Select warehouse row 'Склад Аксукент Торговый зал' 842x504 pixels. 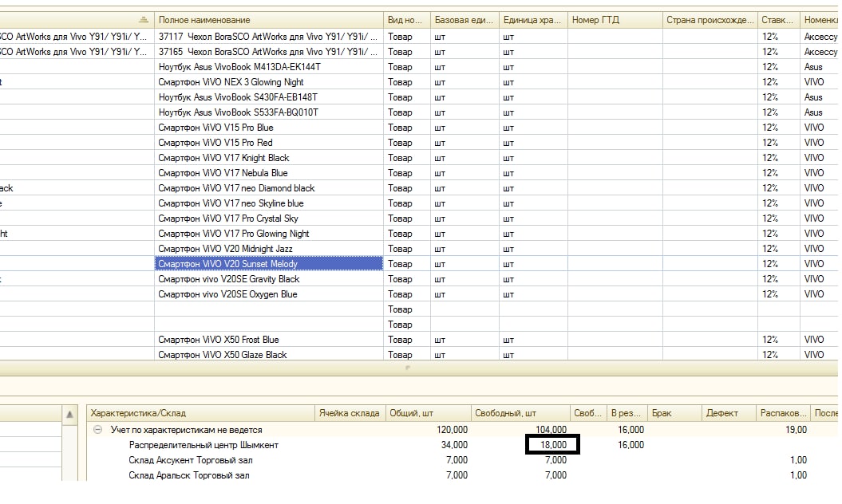coord(191,460)
